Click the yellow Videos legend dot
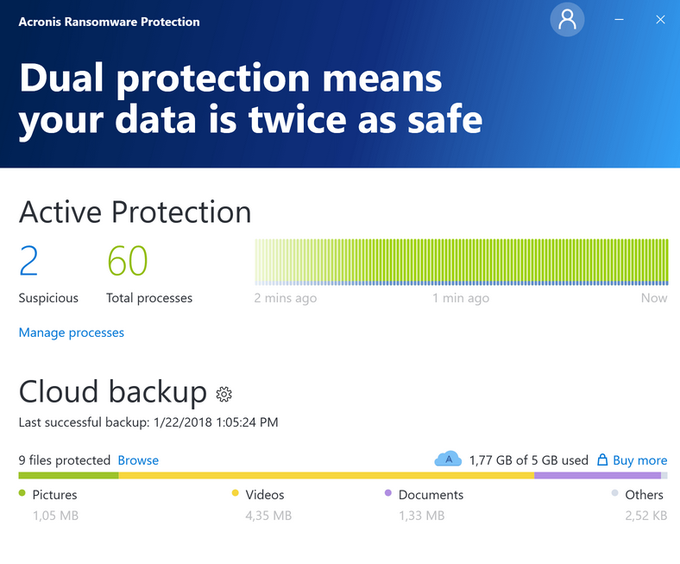680x564 pixels. (236, 494)
